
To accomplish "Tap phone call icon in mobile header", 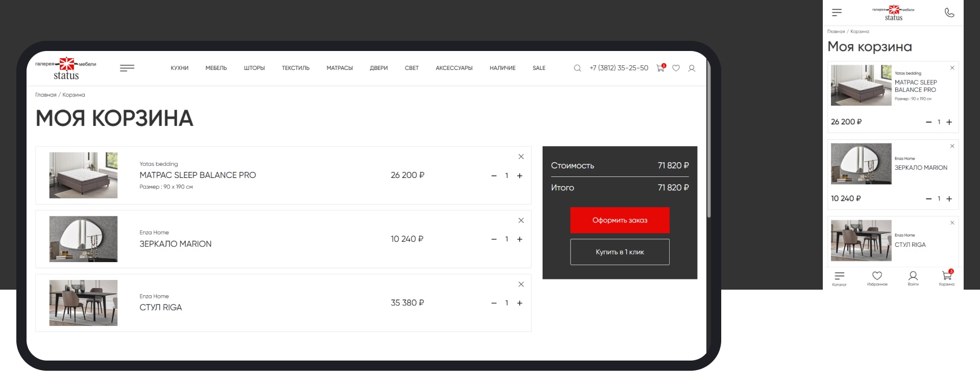I will pos(949,12).
